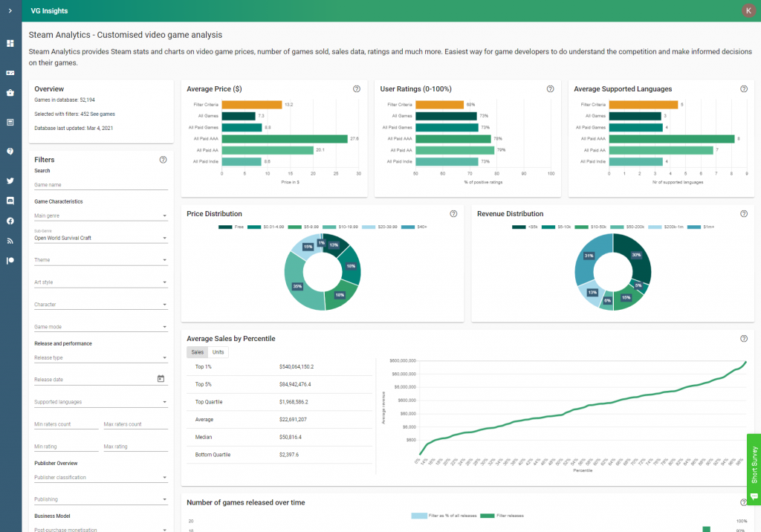Click the Database last updated: Mar 4, 2021 text
This screenshot has width=761, height=532.
pos(74,128)
